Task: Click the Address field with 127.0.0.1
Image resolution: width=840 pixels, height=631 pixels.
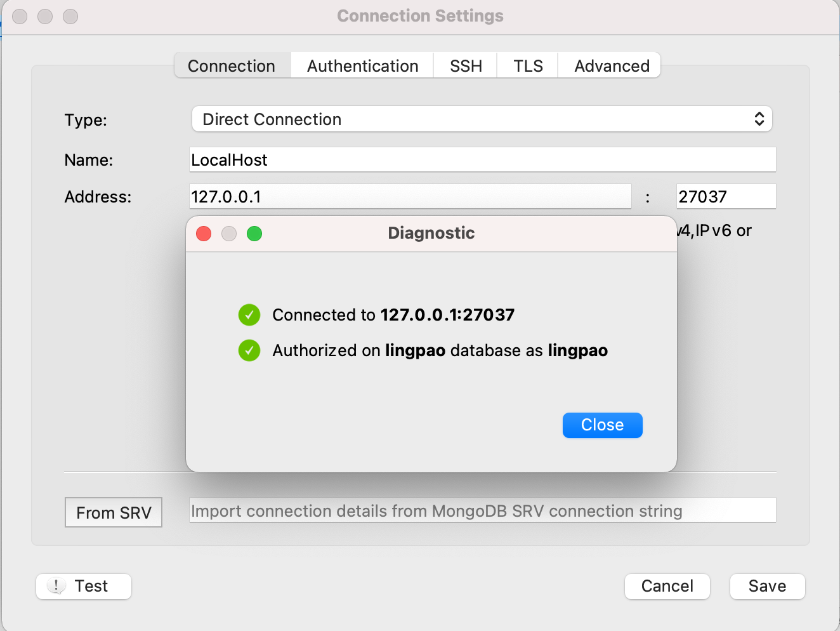Action: pos(410,196)
